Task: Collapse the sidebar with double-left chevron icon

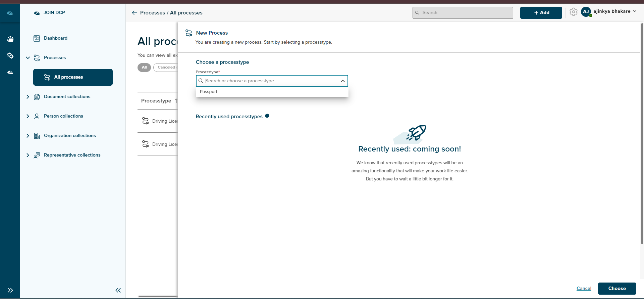Action: tap(118, 290)
